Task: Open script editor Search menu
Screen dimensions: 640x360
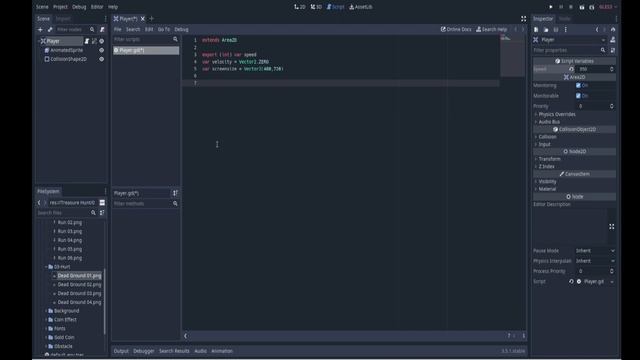Action: point(133,29)
